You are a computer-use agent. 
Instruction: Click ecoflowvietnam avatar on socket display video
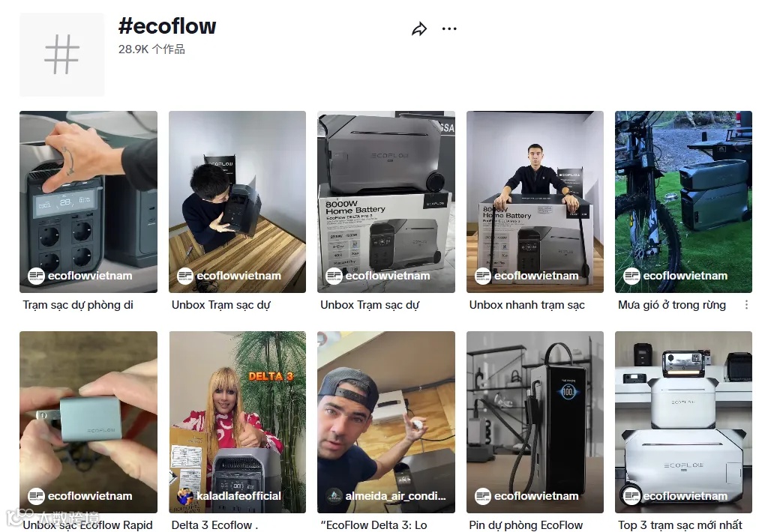pyautogui.click(x=36, y=276)
